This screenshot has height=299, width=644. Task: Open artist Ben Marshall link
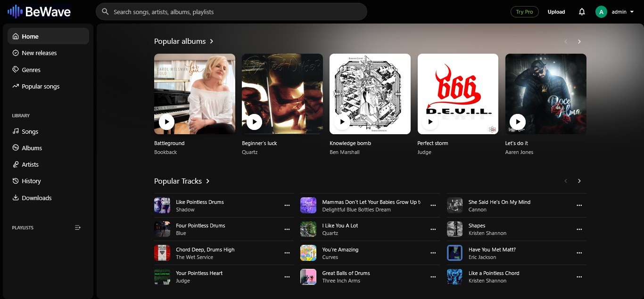click(x=345, y=152)
